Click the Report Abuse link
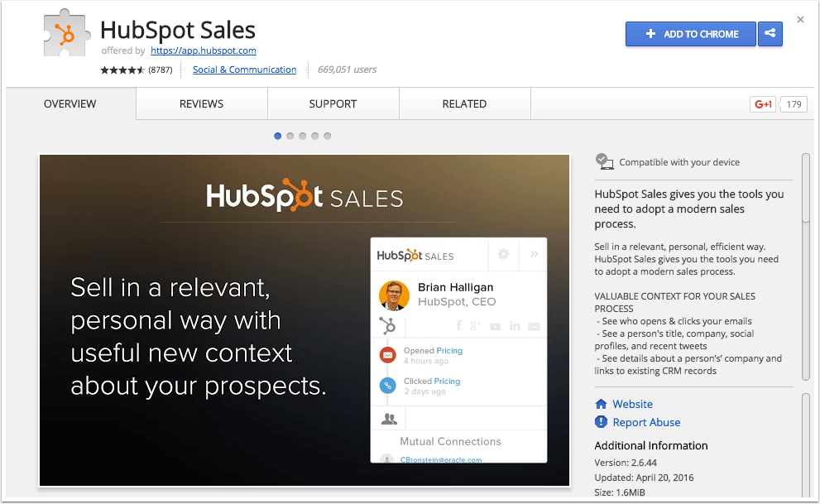The image size is (820, 504). point(645,422)
